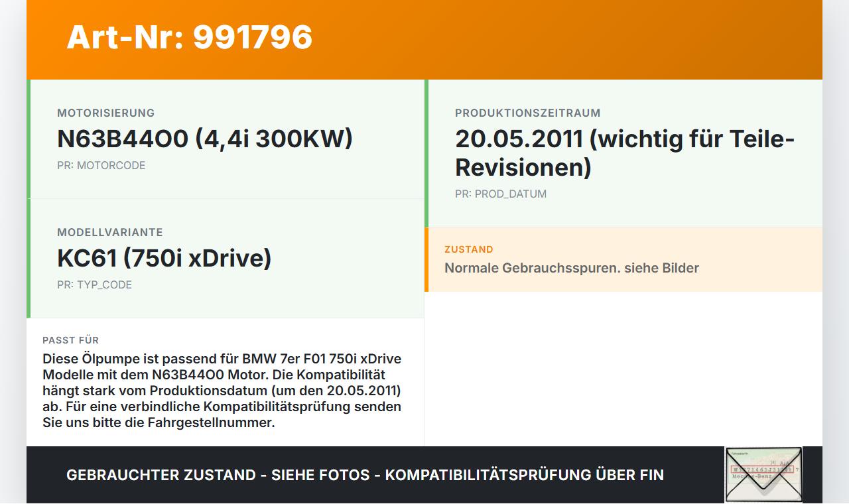Click the PRODUKTIONSZEITRAUM label
849x504 pixels.
click(x=528, y=113)
